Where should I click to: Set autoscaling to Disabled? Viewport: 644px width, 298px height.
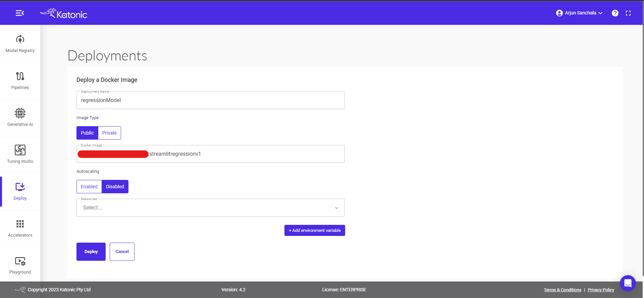[115, 187]
